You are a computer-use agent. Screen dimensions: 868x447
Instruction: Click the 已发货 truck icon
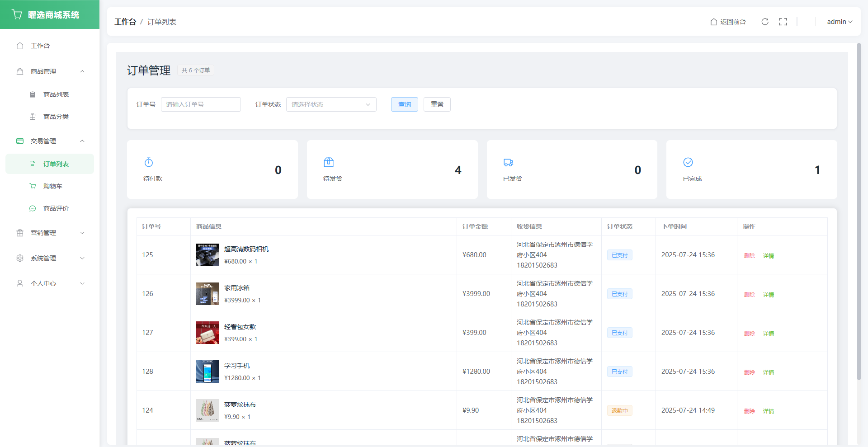(508, 162)
